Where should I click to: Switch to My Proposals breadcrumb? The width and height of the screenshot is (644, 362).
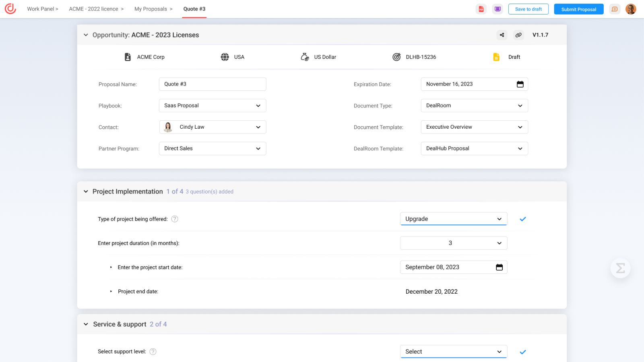click(x=151, y=8)
